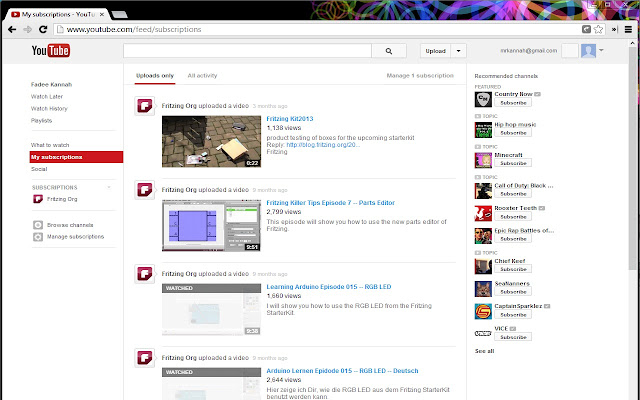Click the YouTube logo

[51, 51]
